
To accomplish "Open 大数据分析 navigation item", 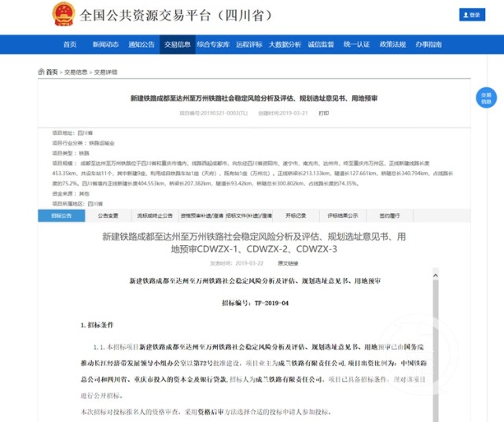I will coord(285,44).
